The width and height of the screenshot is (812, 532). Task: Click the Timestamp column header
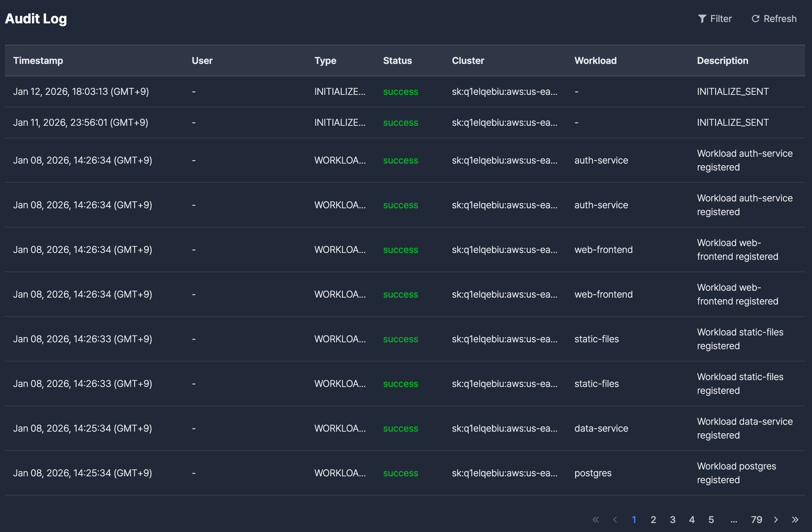tap(38, 60)
